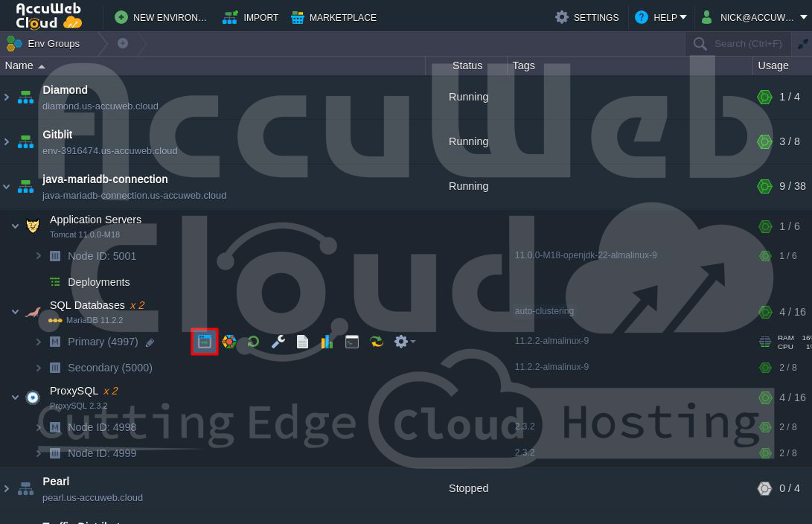View Log file of Primary node

pyautogui.click(x=302, y=342)
